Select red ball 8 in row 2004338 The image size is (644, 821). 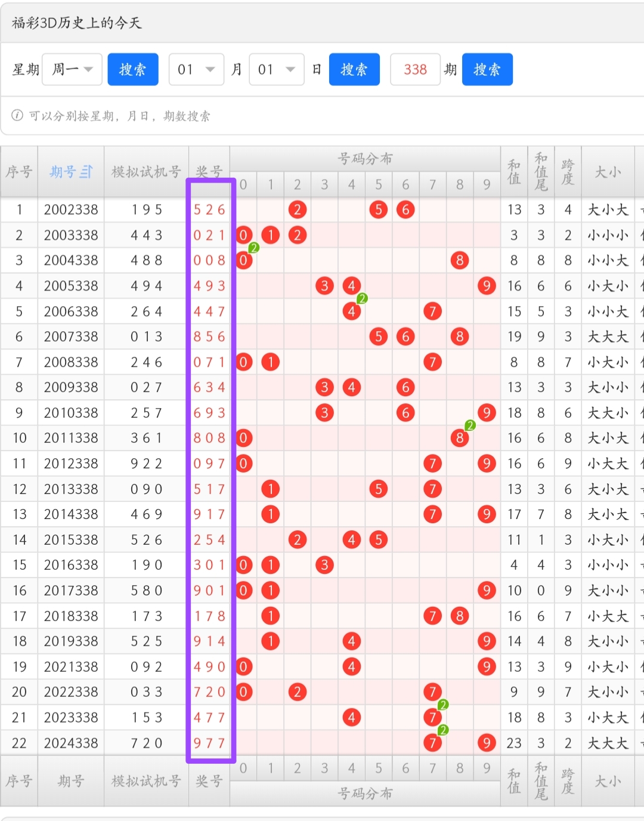point(459,260)
